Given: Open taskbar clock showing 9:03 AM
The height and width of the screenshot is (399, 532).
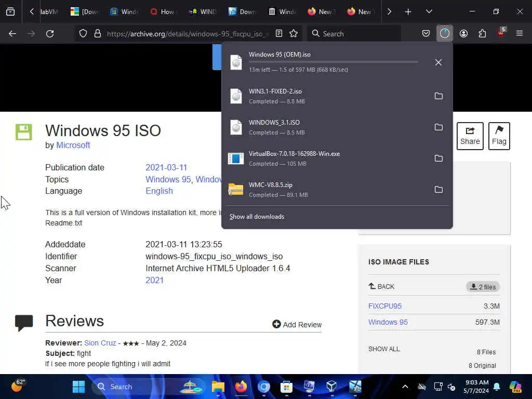Looking at the screenshot, I should point(476,387).
